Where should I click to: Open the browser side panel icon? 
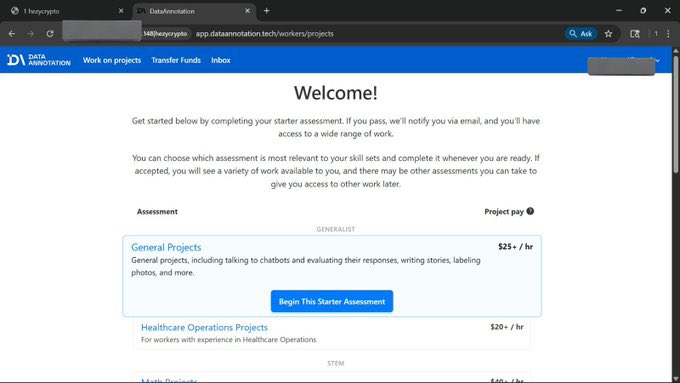635,33
